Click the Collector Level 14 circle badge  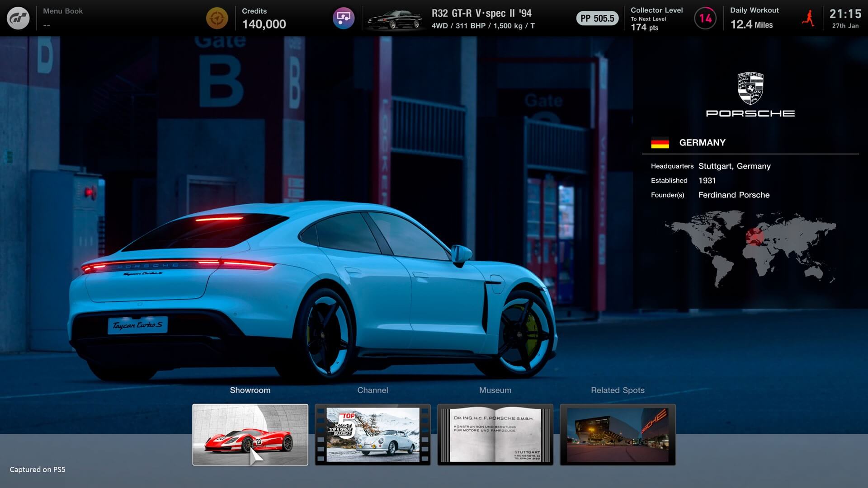click(x=705, y=19)
